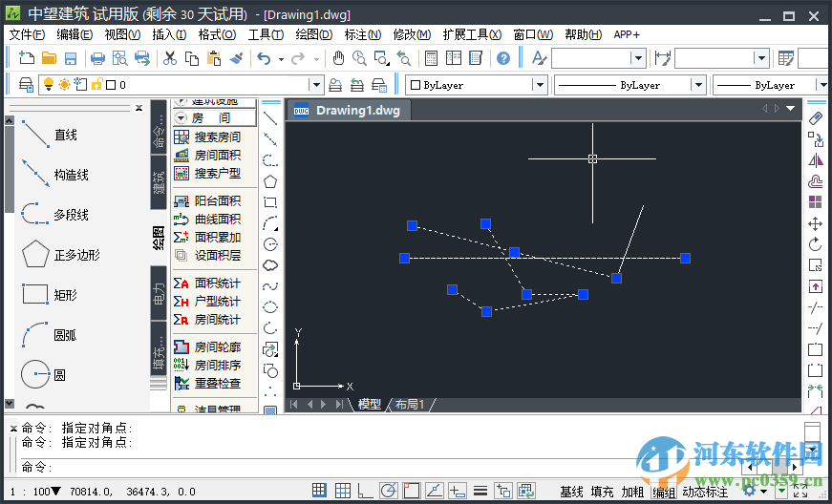The width and height of the screenshot is (832, 504).
Task: Open the text style dropdown
Action: [x=638, y=58]
